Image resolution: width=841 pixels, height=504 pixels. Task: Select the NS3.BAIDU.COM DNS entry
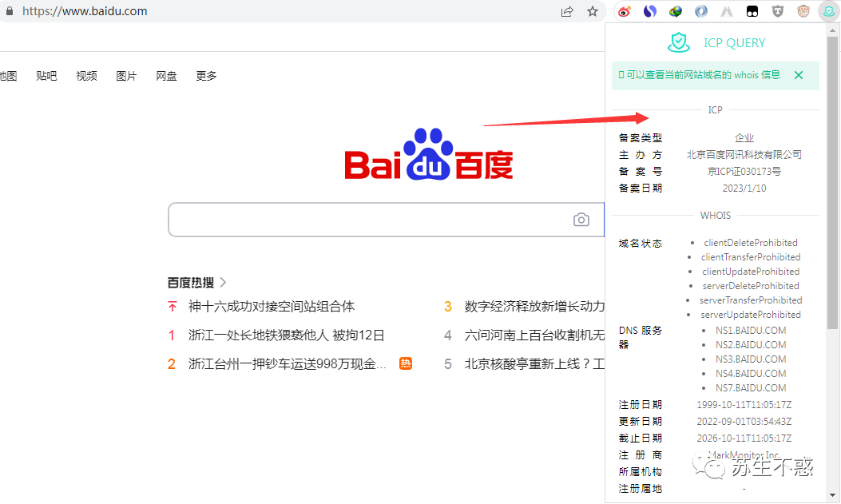[x=751, y=359]
